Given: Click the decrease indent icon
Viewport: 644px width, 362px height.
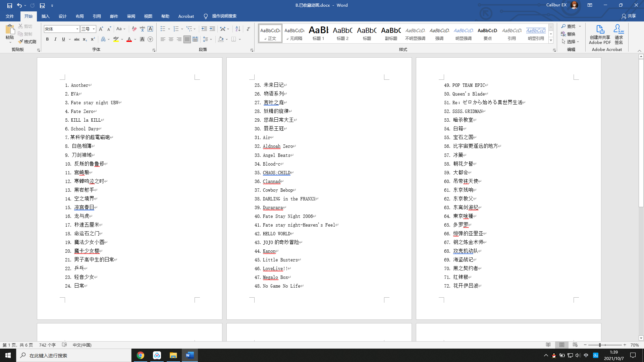Looking at the screenshot, I should click(x=204, y=29).
